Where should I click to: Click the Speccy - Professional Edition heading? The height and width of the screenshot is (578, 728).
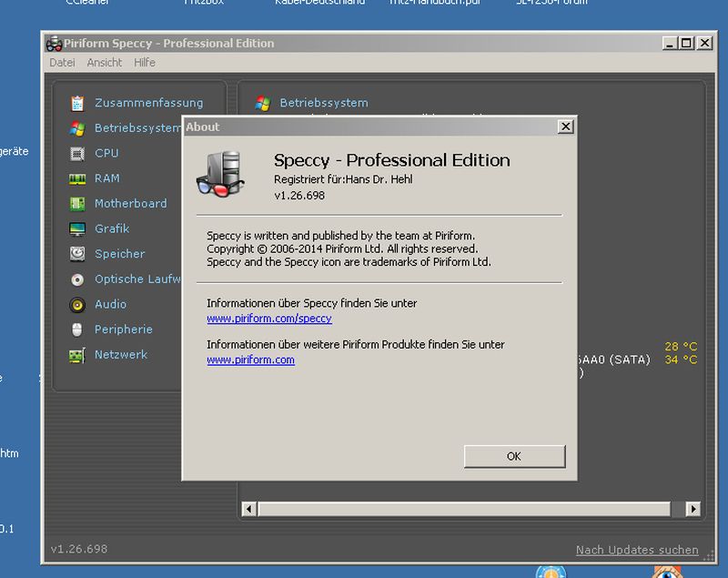click(x=392, y=160)
